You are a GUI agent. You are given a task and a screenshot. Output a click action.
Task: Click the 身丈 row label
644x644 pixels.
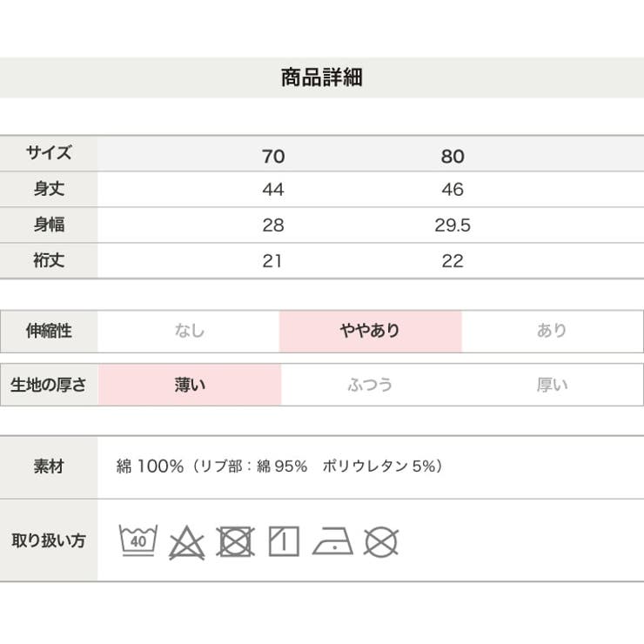point(49,190)
